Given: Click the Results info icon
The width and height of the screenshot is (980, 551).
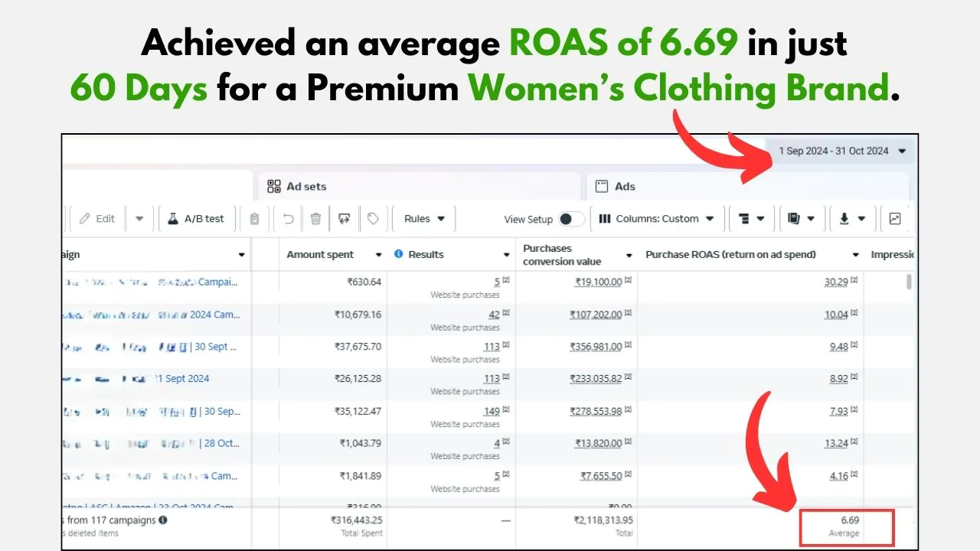Looking at the screenshot, I should [x=398, y=254].
